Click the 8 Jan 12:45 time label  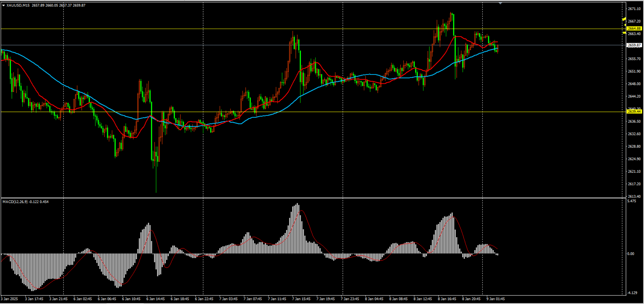click(423, 299)
